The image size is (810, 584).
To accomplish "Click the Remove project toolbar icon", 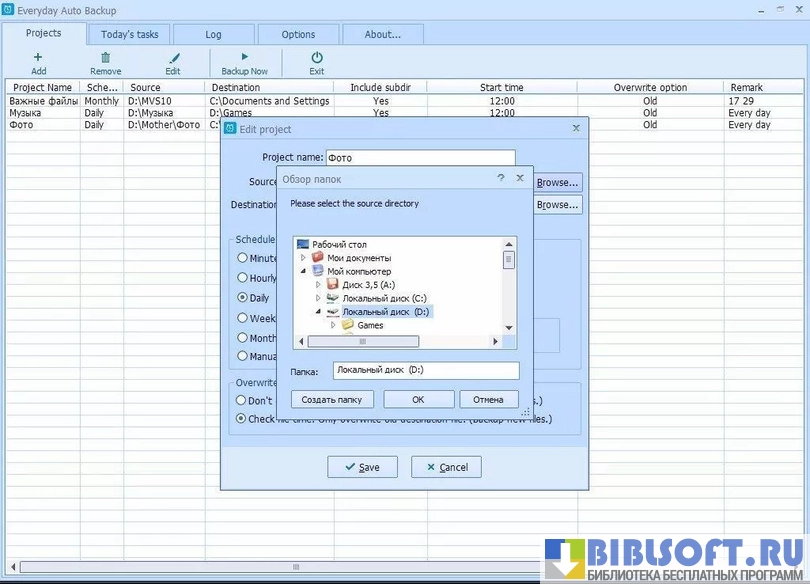I will coord(105,59).
